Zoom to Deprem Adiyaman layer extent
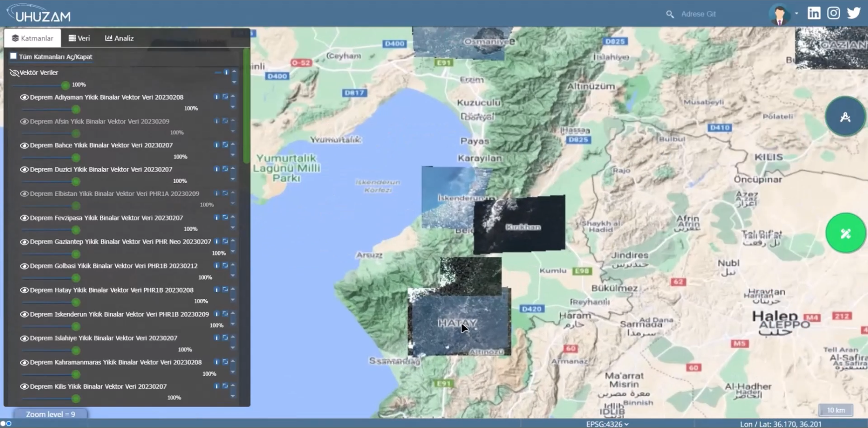 click(225, 97)
